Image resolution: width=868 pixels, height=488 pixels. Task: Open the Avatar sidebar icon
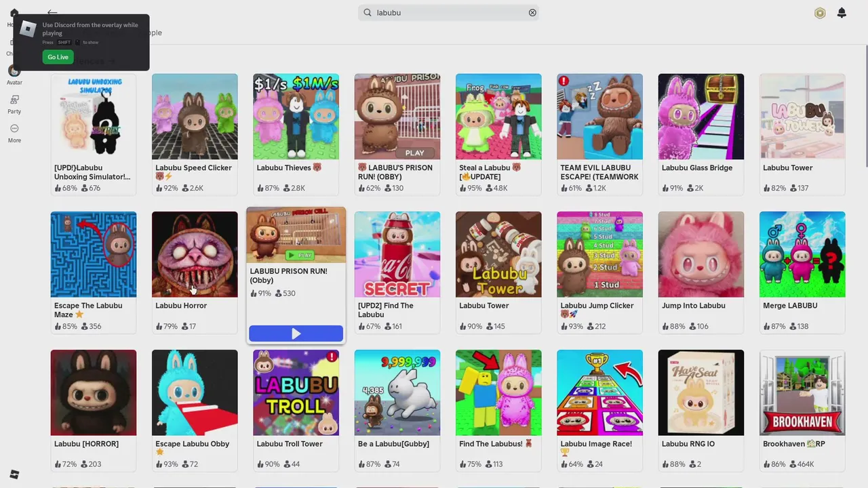[14, 72]
